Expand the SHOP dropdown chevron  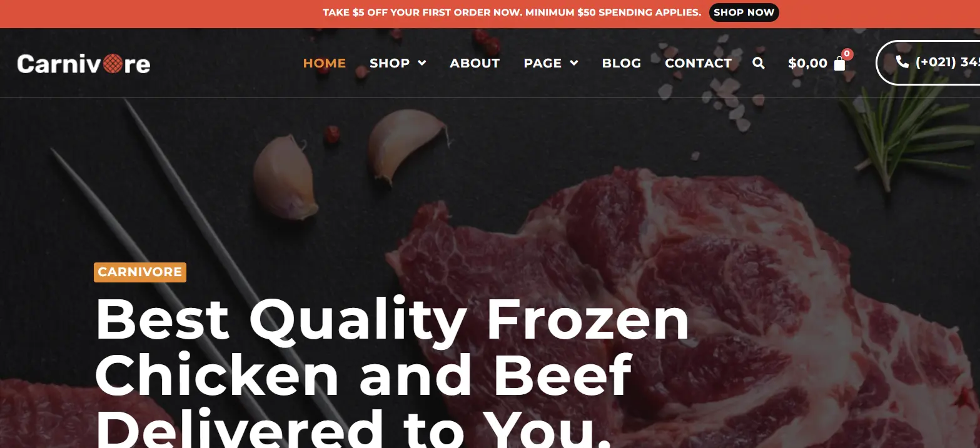422,63
